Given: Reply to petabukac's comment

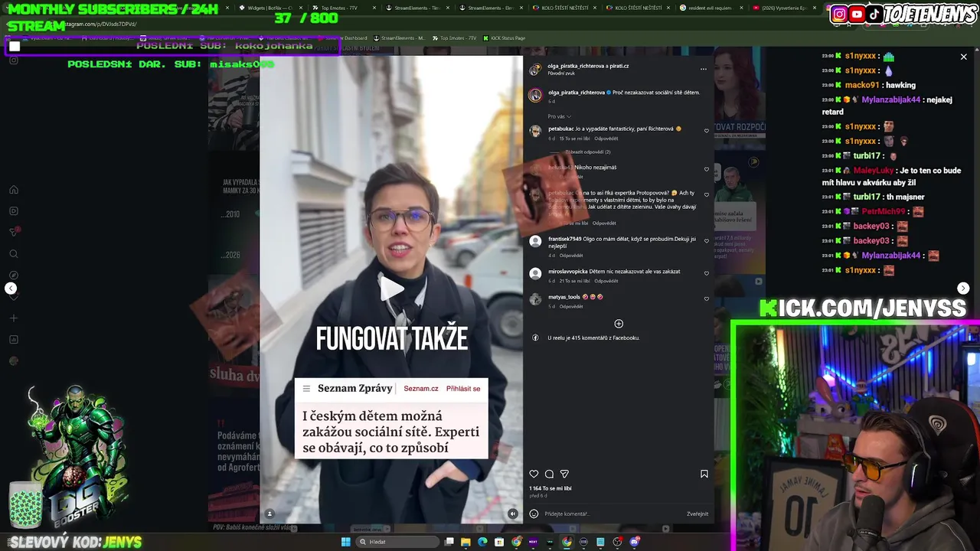Looking at the screenshot, I should [x=606, y=139].
